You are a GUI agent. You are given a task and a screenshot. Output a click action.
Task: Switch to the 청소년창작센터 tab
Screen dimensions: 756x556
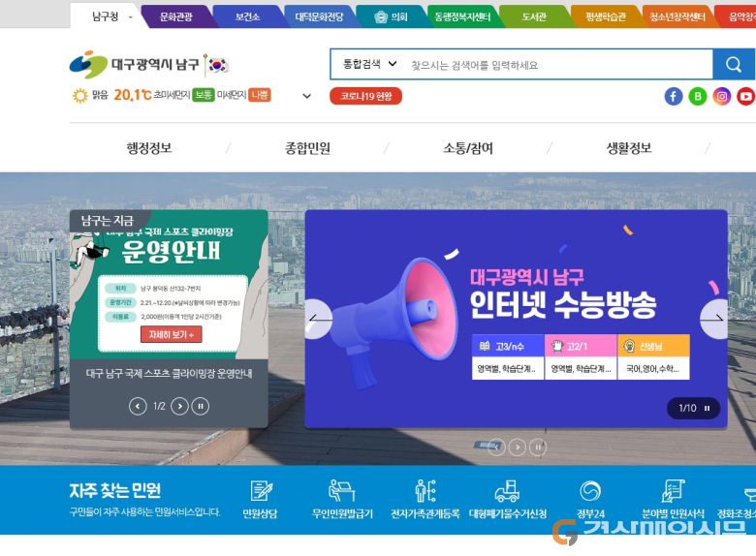tap(677, 16)
